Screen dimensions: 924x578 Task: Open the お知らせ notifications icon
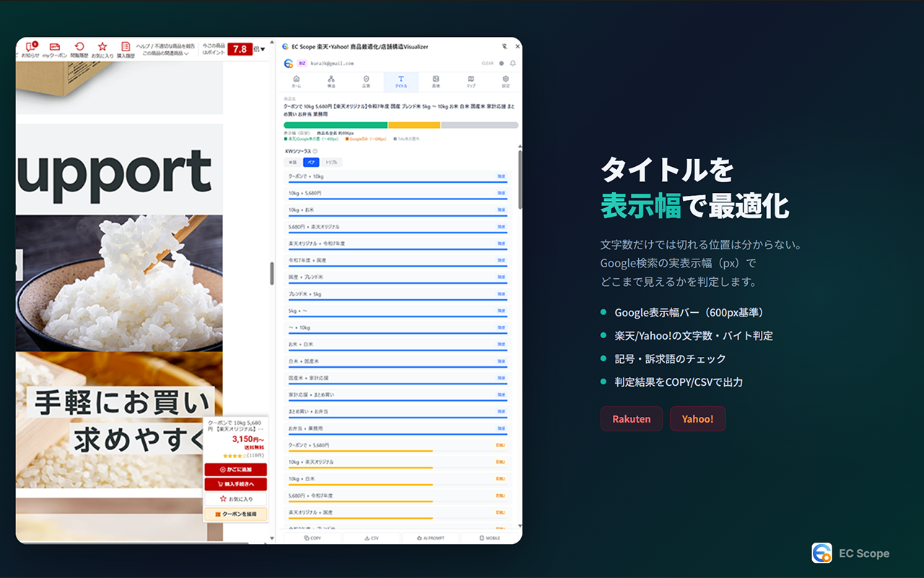pos(30,49)
